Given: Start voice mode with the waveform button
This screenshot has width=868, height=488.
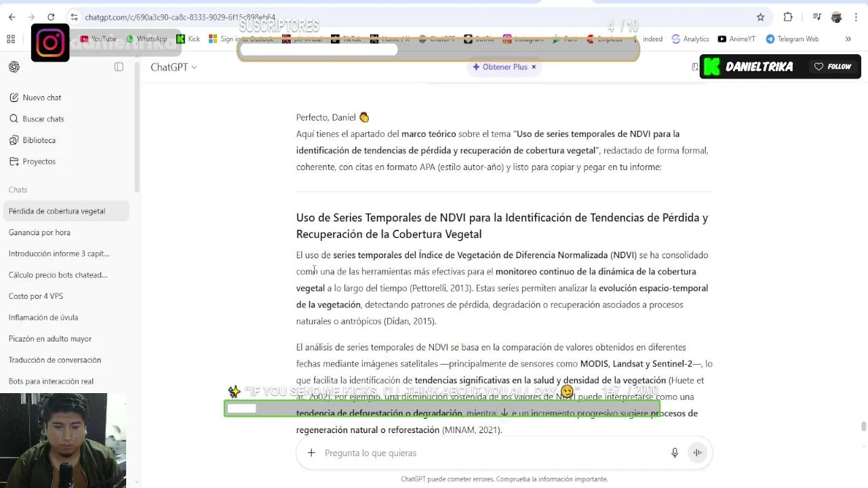Looking at the screenshot, I should click(x=697, y=453).
